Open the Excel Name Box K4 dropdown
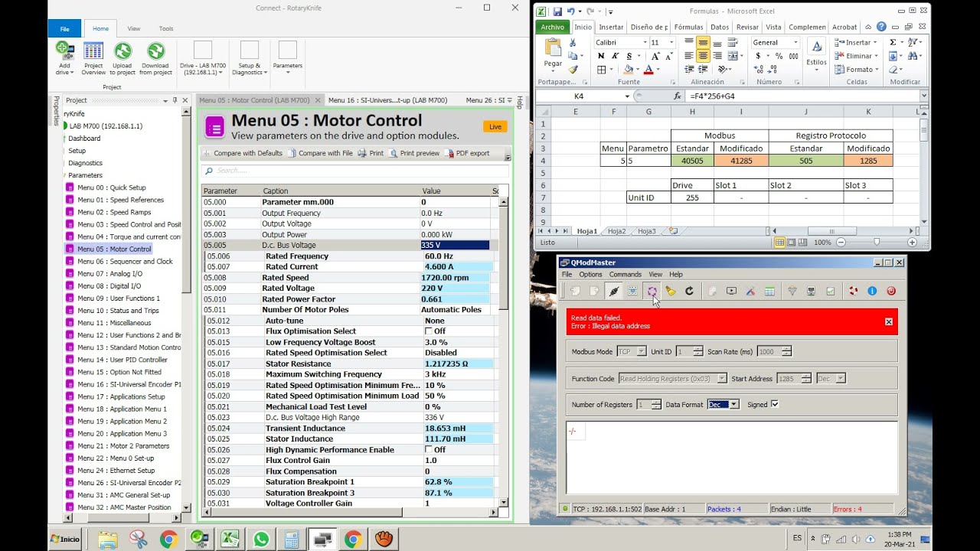980x551 pixels. tap(627, 96)
